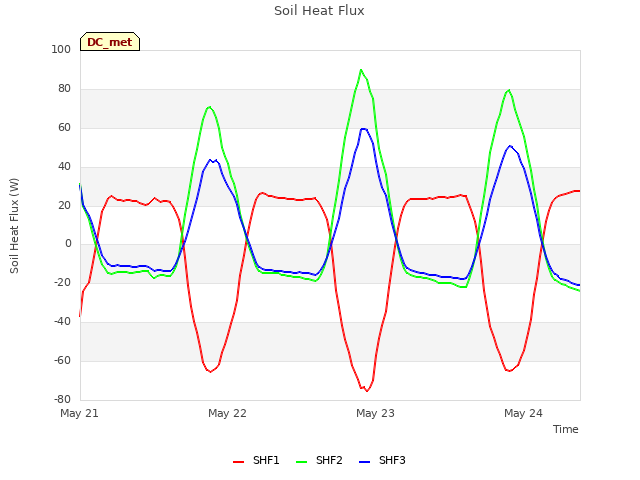
Task: Click the lowest red SHF1 trough near May 23
Action: pyautogui.click(x=367, y=391)
